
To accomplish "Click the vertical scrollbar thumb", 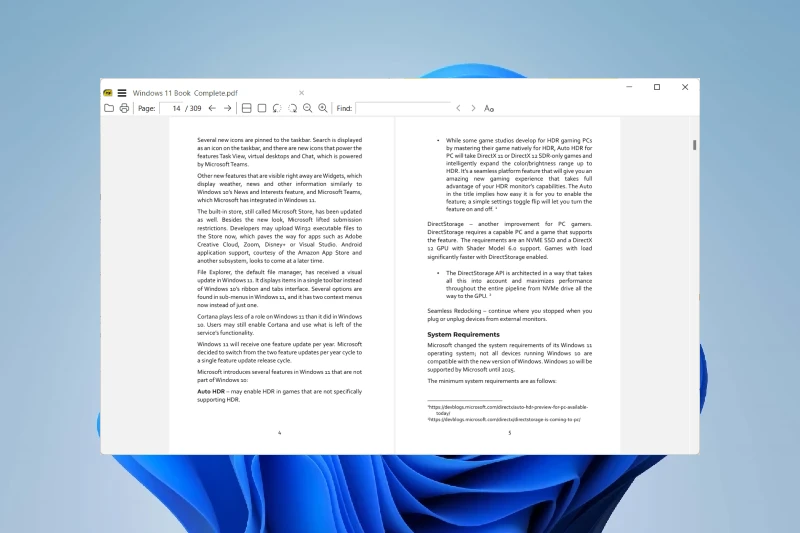I will point(694,145).
